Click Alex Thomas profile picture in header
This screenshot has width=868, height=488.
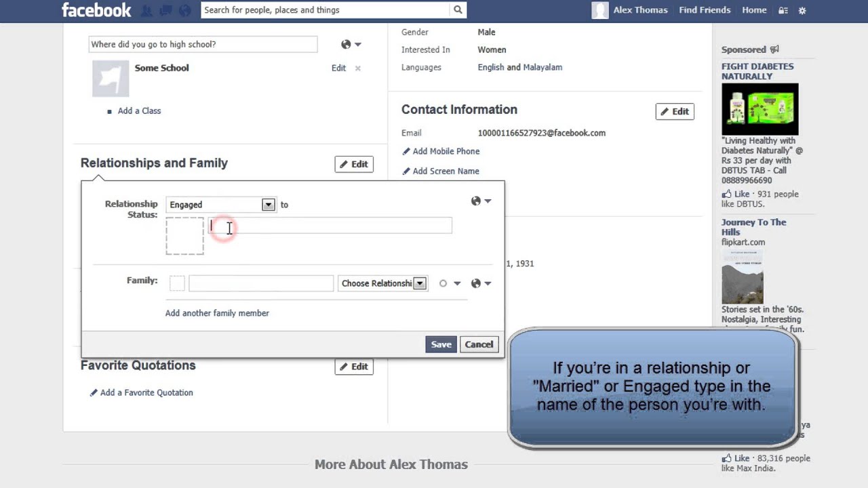tap(599, 10)
